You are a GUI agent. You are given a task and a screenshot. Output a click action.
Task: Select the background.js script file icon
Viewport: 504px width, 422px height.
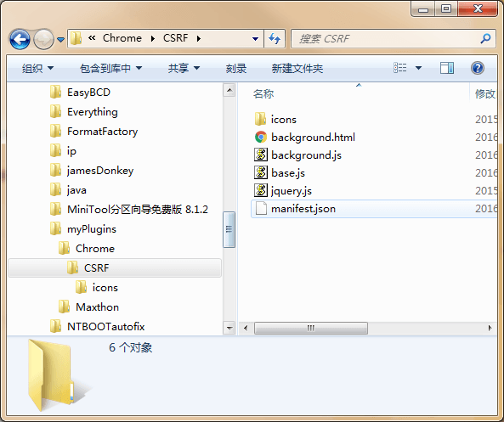[261, 155]
